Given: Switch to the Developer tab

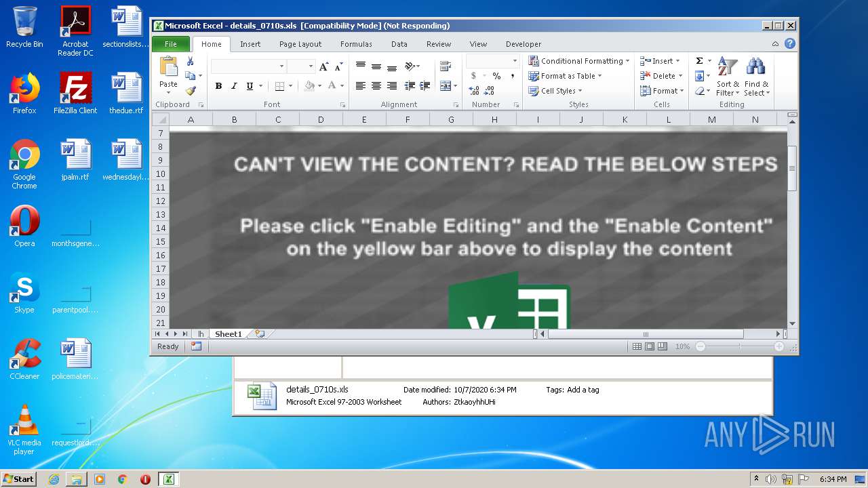Looking at the screenshot, I should [524, 44].
